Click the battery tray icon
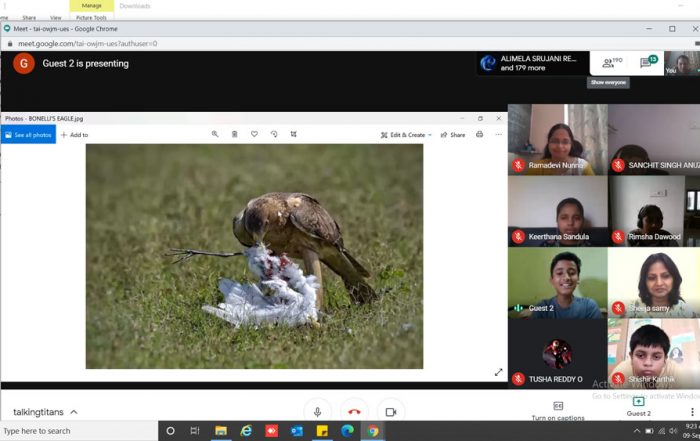 click(x=649, y=431)
